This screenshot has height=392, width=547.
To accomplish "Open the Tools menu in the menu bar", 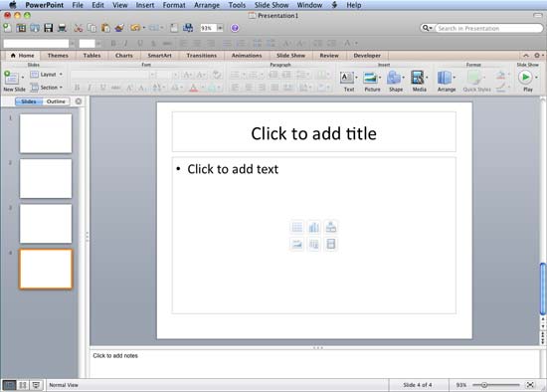I will point(237,5).
